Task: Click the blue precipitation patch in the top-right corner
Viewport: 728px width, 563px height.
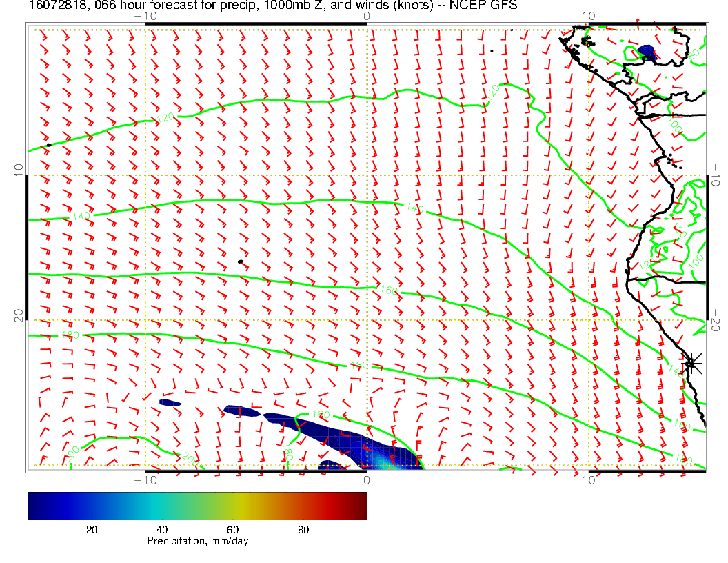Action: point(646,51)
